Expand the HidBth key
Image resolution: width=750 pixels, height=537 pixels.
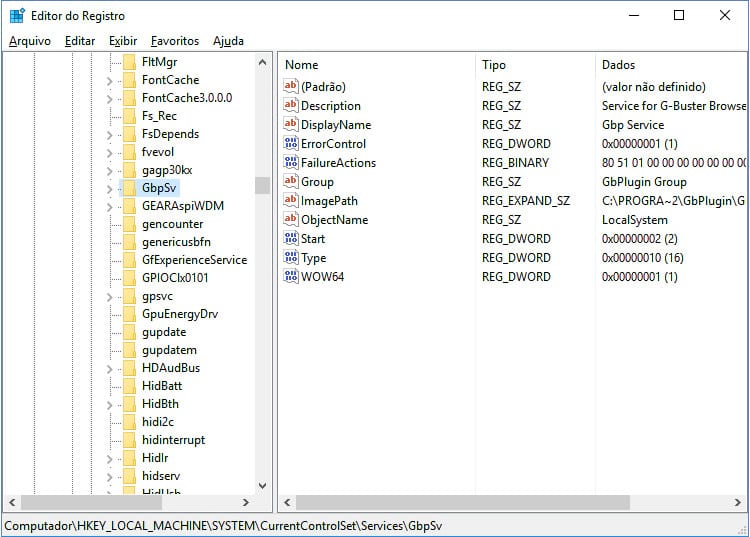click(110, 405)
